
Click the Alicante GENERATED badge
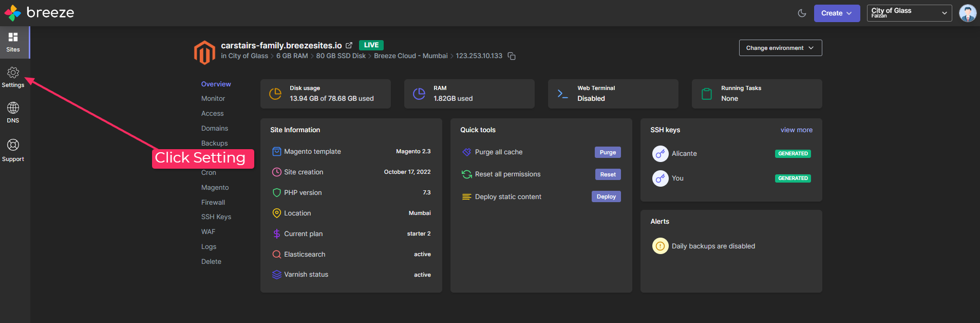point(793,153)
